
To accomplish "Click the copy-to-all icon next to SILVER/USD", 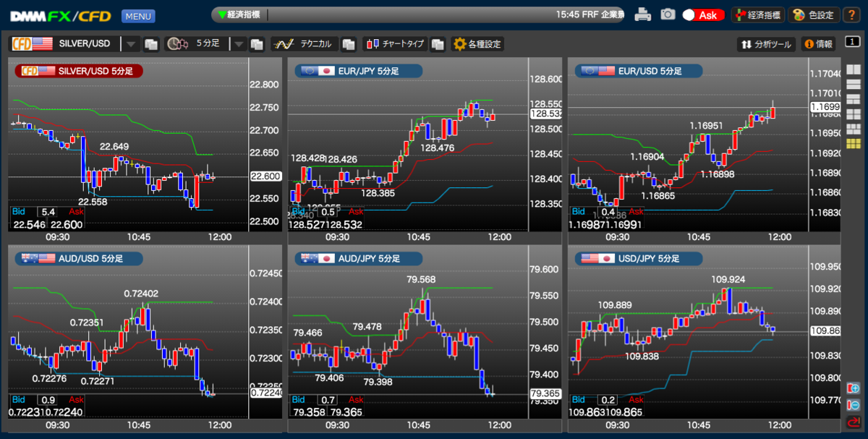I will click(x=150, y=44).
